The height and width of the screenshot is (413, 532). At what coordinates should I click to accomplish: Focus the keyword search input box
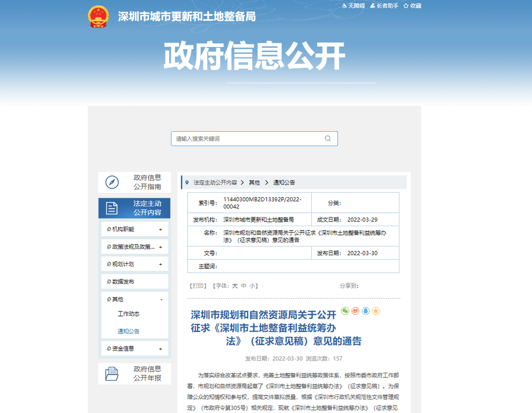(x=246, y=138)
